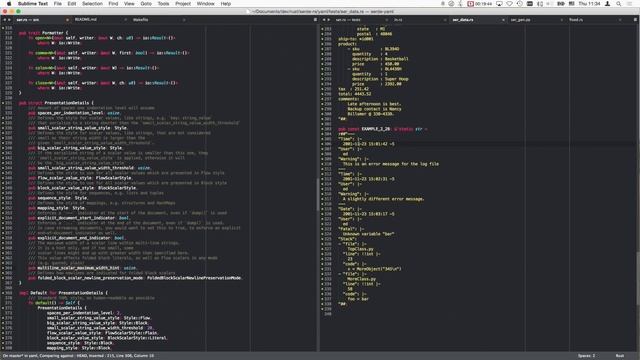640x360 pixels.
Task: Close the modified ser.rs — src tab
Action: coord(67,20)
